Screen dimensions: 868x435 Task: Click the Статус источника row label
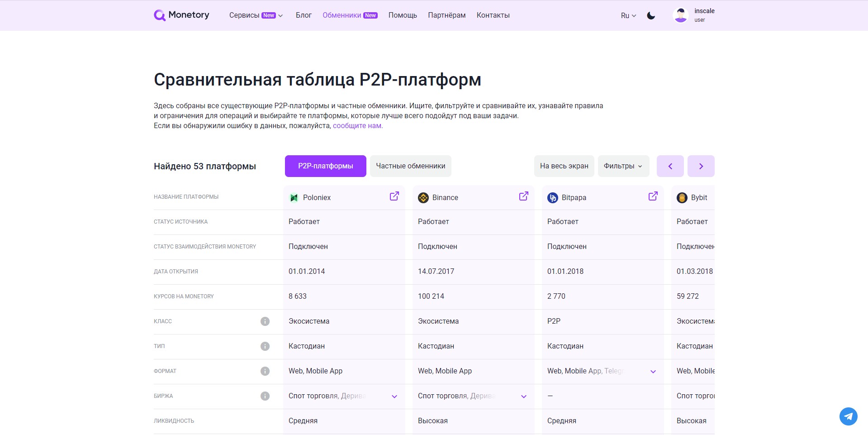click(x=180, y=222)
